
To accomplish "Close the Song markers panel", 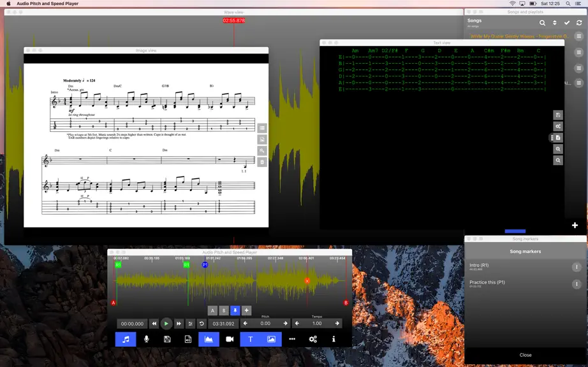I will point(526,355).
